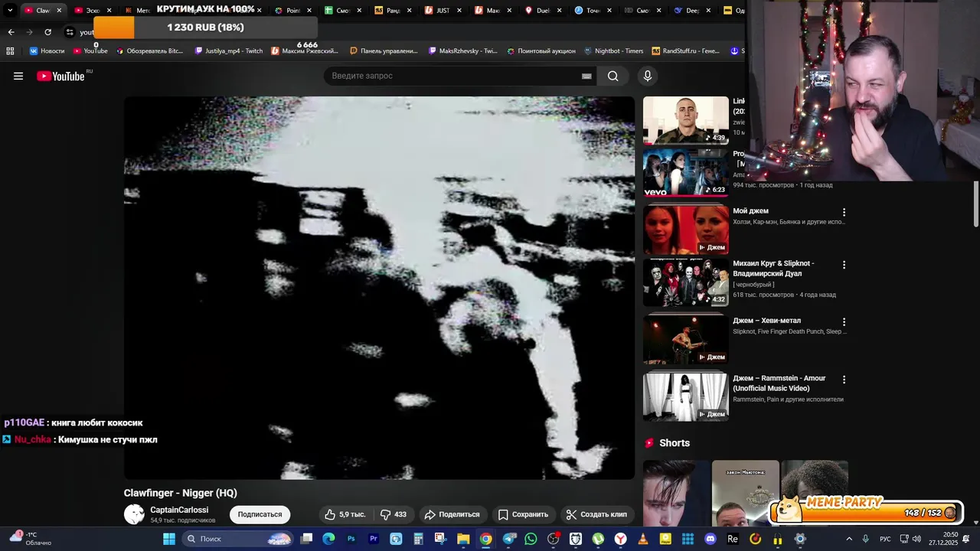The height and width of the screenshot is (551, 980).
Task: Go to the YouTube home logo
Action: click(60, 76)
